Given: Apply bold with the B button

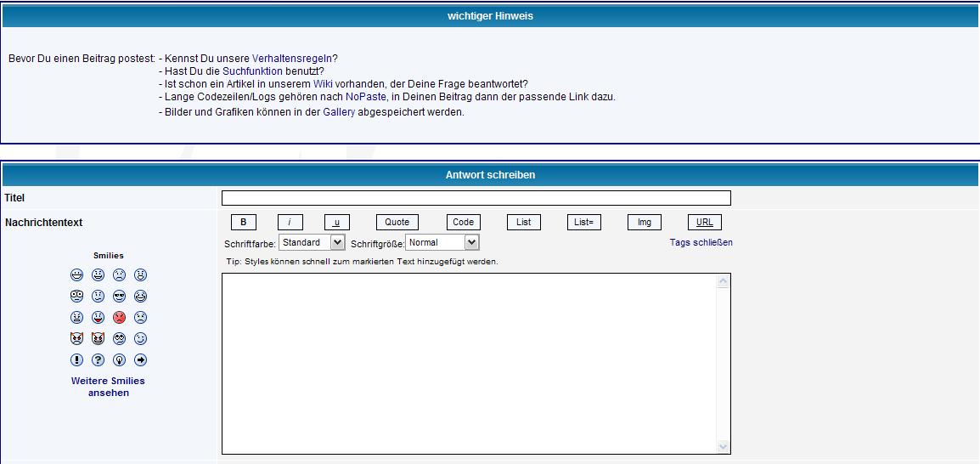Looking at the screenshot, I should 244,222.
